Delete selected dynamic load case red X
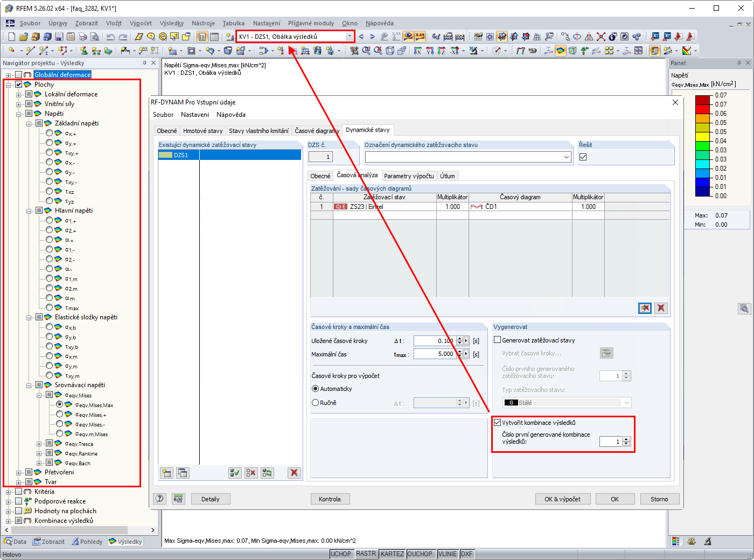Image resolution: width=754 pixels, height=560 pixels. 294,473
